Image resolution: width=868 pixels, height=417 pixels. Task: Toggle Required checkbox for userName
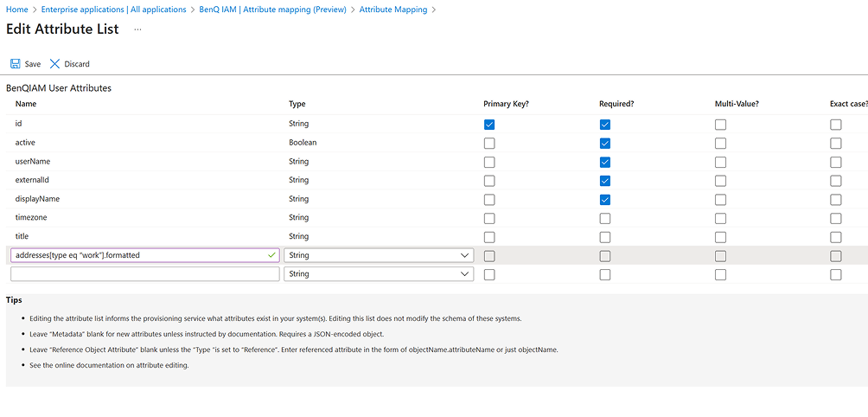coord(604,162)
